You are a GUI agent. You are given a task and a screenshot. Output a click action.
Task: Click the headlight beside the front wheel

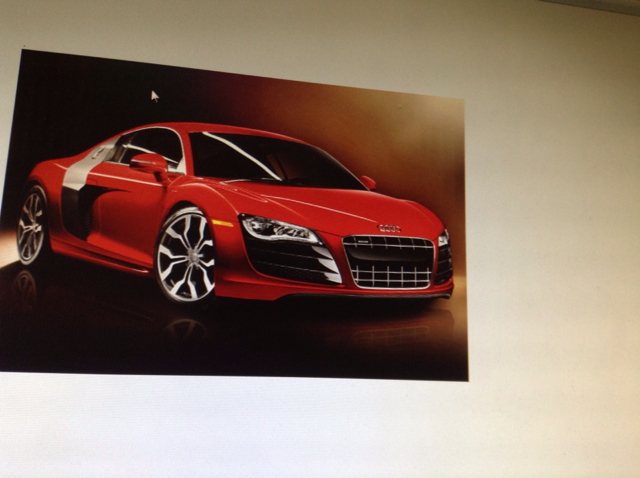[276, 230]
